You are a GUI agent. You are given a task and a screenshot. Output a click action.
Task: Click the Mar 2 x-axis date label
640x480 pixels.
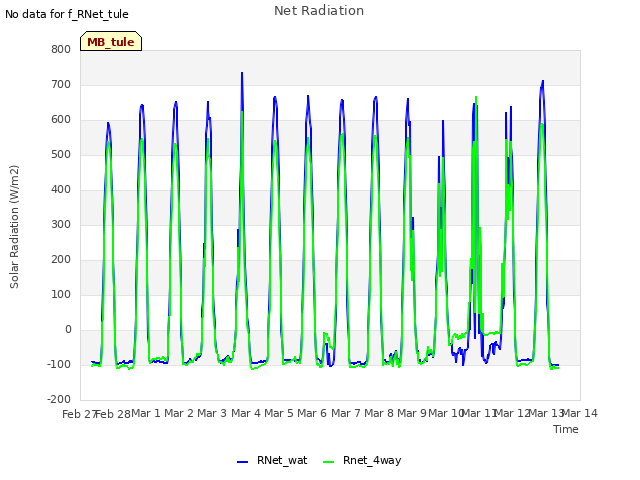coord(179,413)
